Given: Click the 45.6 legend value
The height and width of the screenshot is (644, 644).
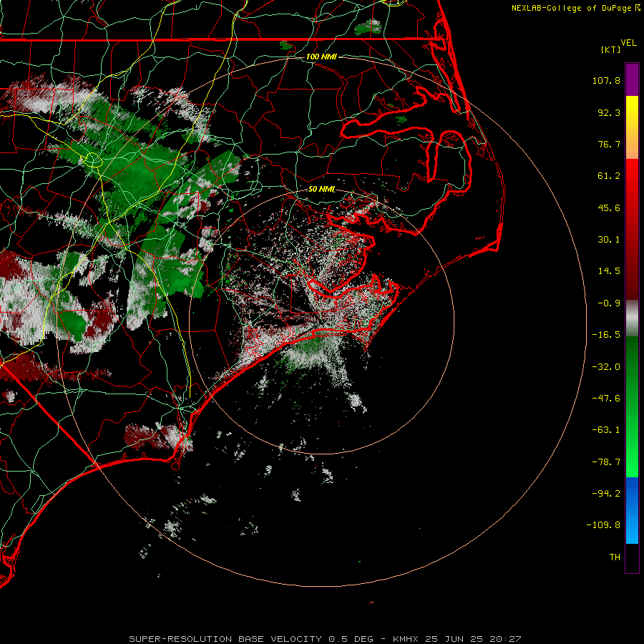Looking at the screenshot, I should point(609,208).
